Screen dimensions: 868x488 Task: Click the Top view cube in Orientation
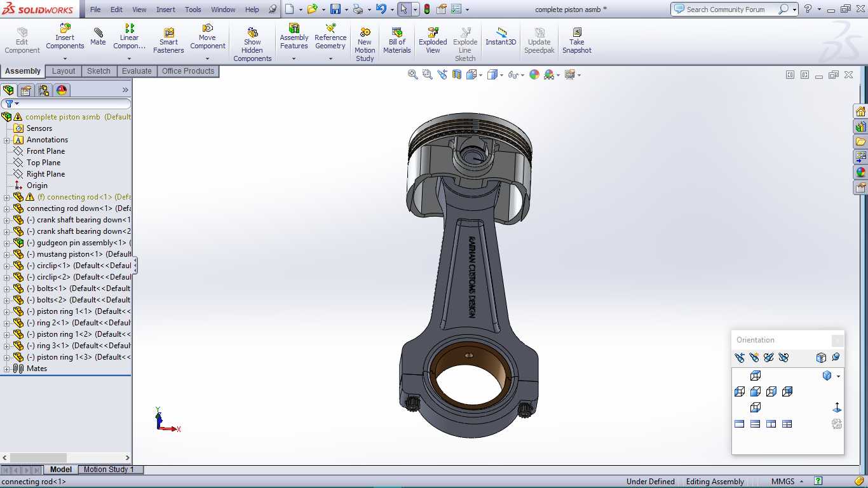click(756, 376)
